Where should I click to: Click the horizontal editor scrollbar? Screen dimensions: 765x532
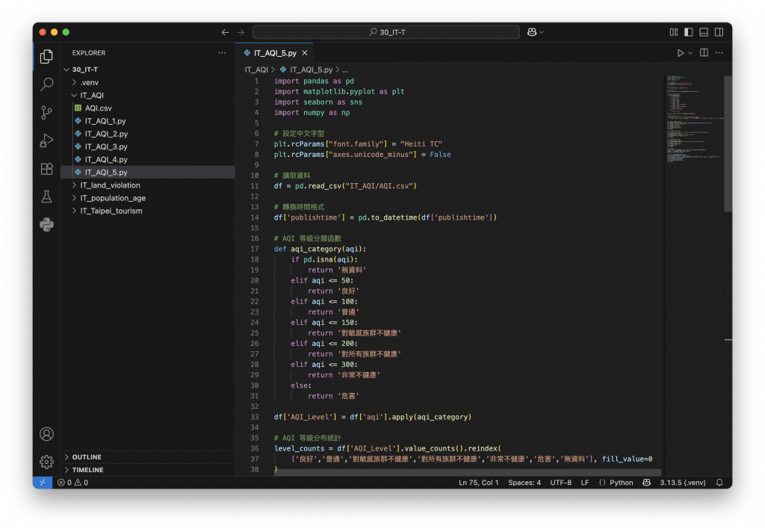[468, 473]
